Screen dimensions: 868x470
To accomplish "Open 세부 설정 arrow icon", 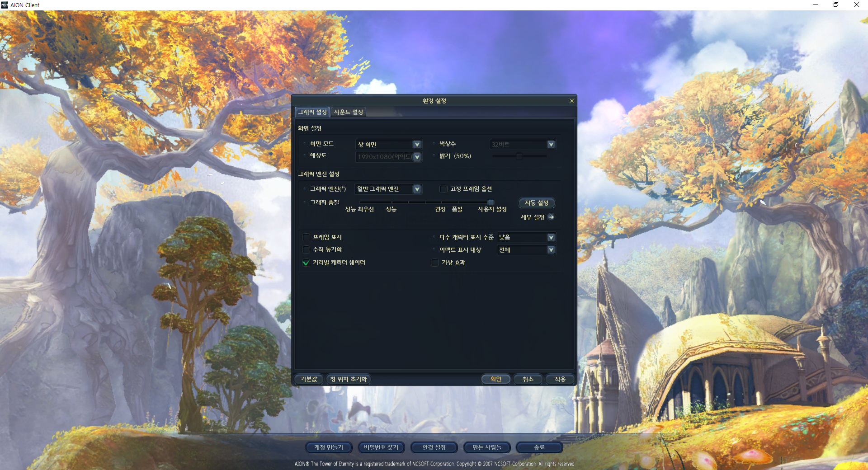I will click(551, 217).
